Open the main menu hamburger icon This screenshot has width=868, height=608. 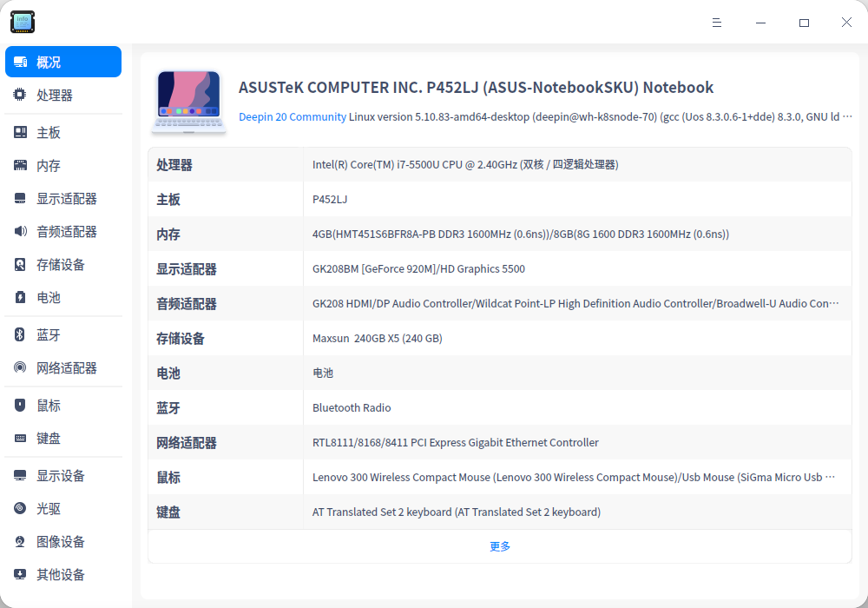click(x=717, y=23)
